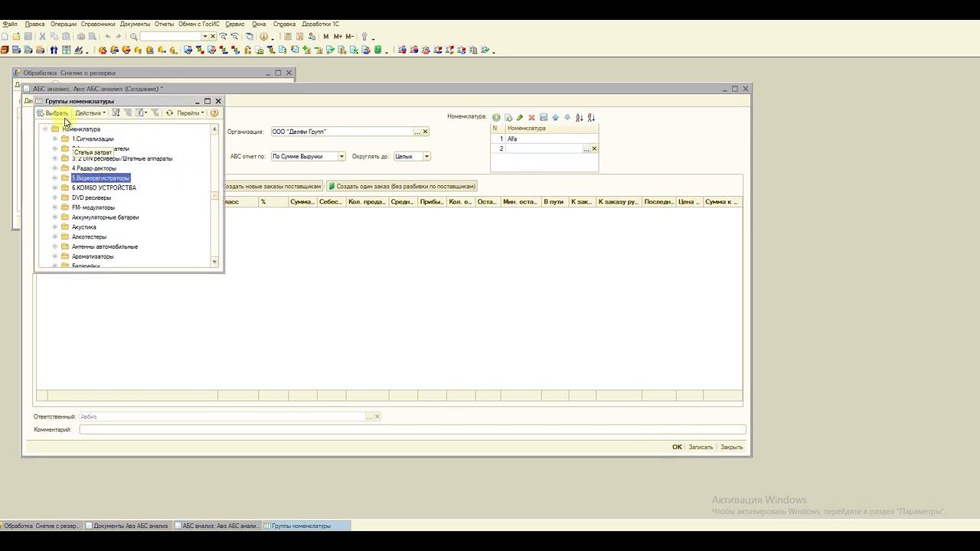
Task: Click the tree scrollbar down arrow
Action: click(x=214, y=262)
